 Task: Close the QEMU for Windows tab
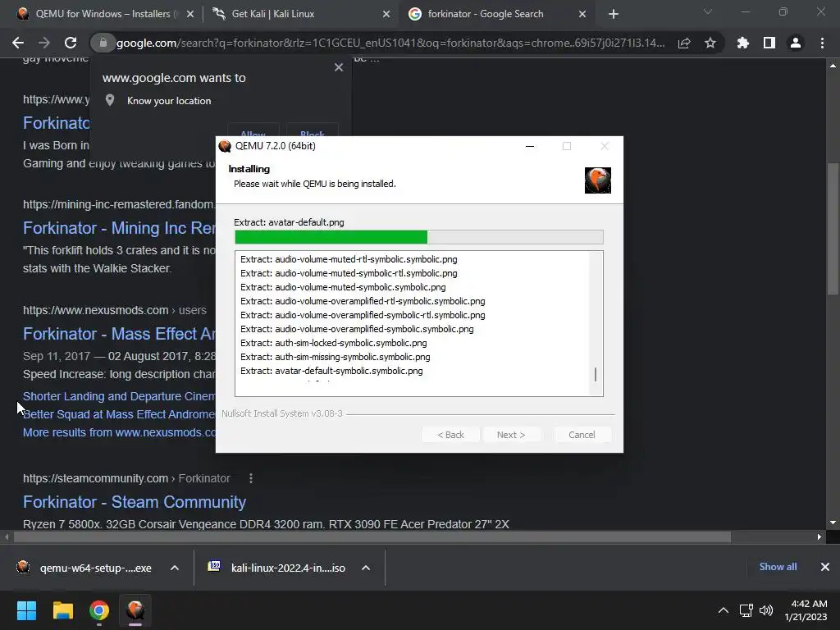tap(190, 14)
